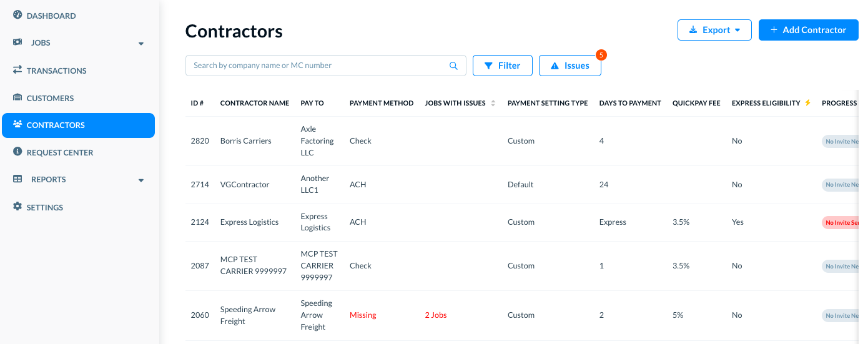Open the Filter button
868x344 pixels.
(x=502, y=66)
